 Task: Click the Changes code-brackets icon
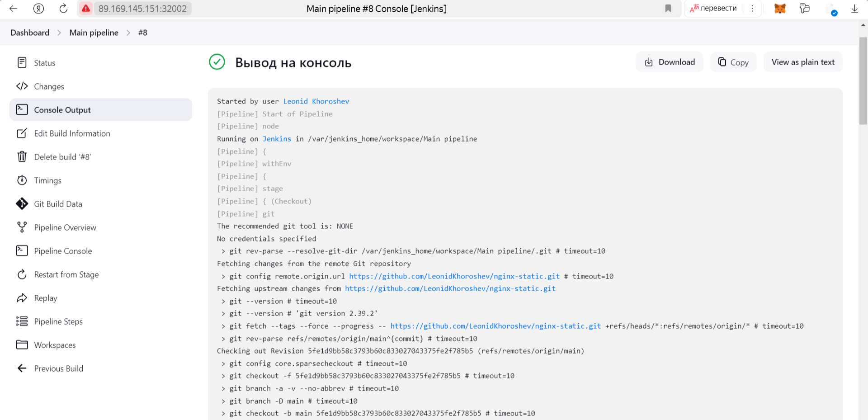point(22,86)
